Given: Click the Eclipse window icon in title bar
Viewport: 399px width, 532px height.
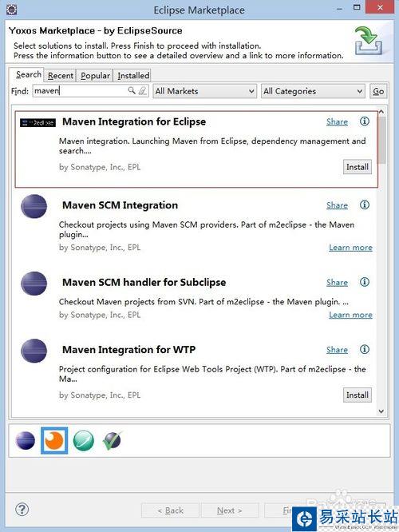Looking at the screenshot, I should pos(11,9).
